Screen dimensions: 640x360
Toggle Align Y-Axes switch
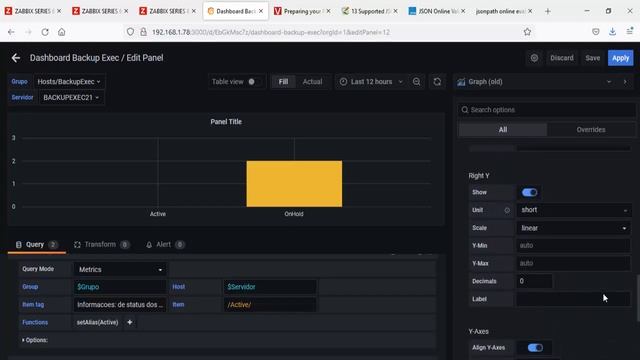(535, 348)
